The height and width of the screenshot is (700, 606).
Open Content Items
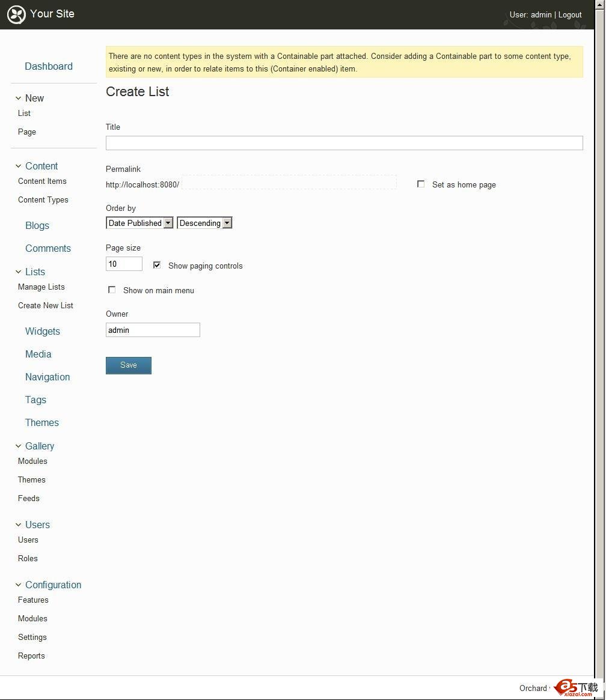[x=42, y=181]
